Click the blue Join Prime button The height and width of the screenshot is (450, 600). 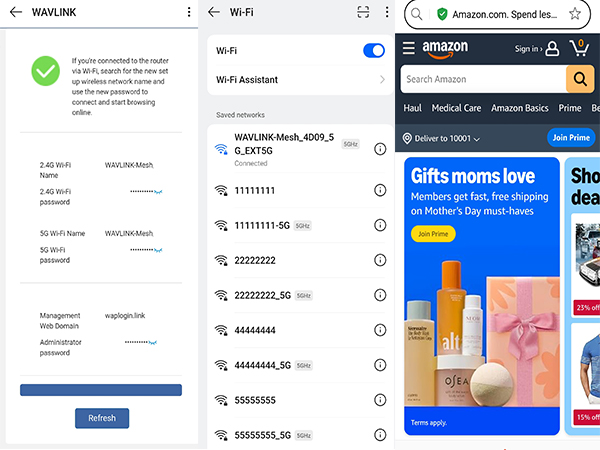coord(571,138)
